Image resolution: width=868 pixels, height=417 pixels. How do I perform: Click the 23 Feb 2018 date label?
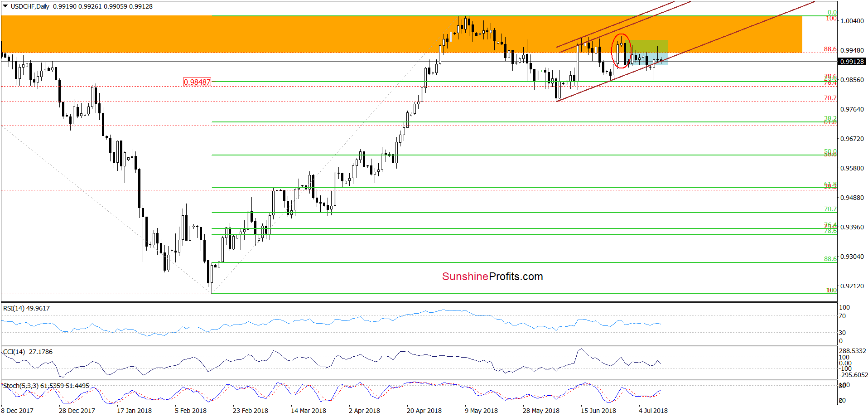point(251,411)
